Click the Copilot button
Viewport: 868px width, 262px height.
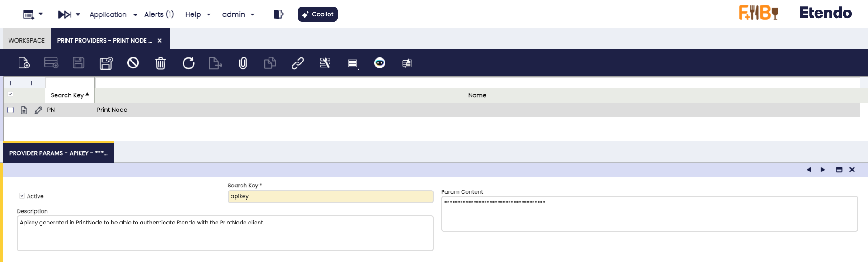[x=318, y=14]
